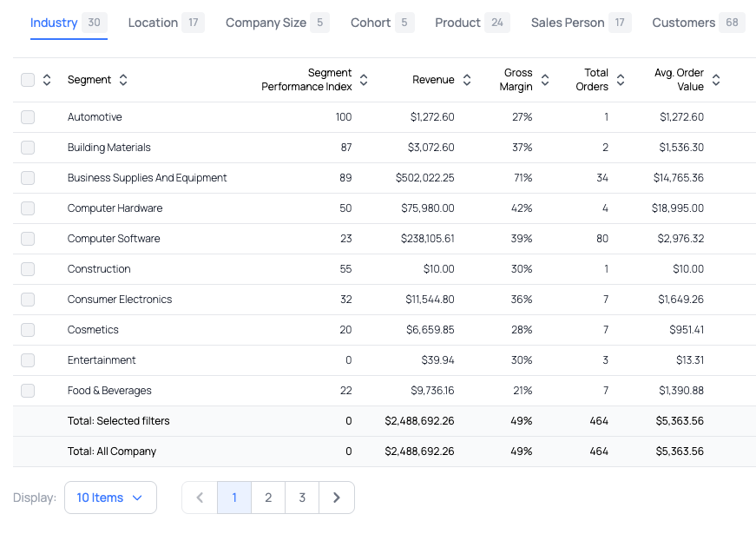Go to next page arrow
Screen dimensions: 756x534
click(337, 498)
